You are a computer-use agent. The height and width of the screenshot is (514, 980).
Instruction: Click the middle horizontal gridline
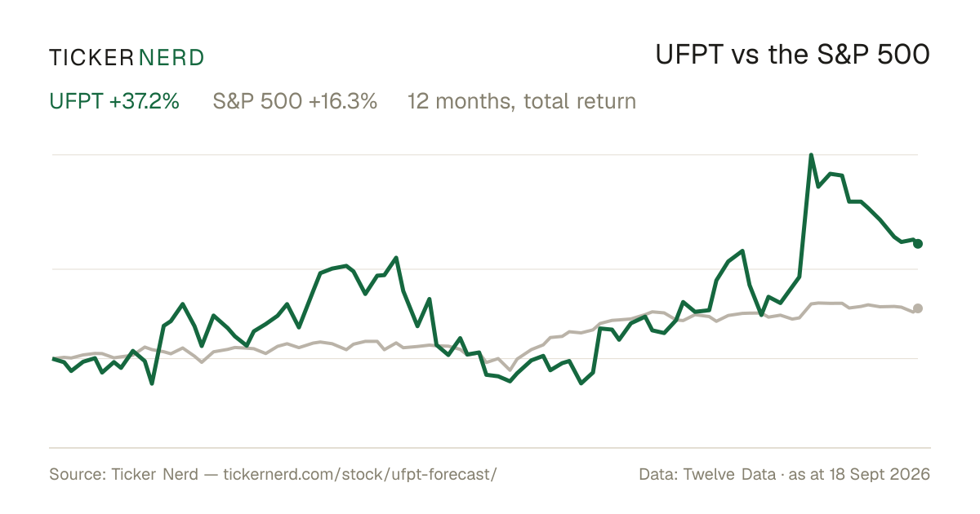click(x=485, y=268)
